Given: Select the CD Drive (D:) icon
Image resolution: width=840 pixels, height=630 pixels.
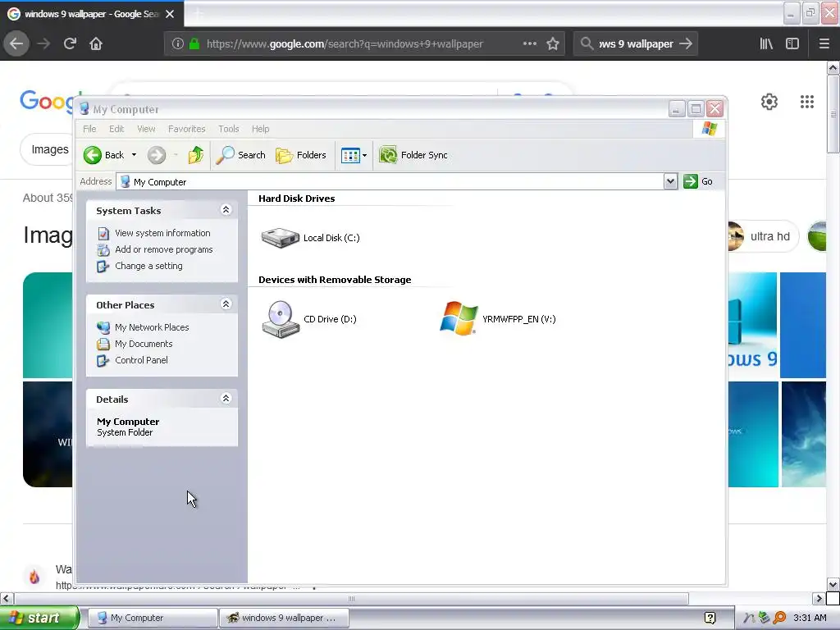Looking at the screenshot, I should pos(281,319).
